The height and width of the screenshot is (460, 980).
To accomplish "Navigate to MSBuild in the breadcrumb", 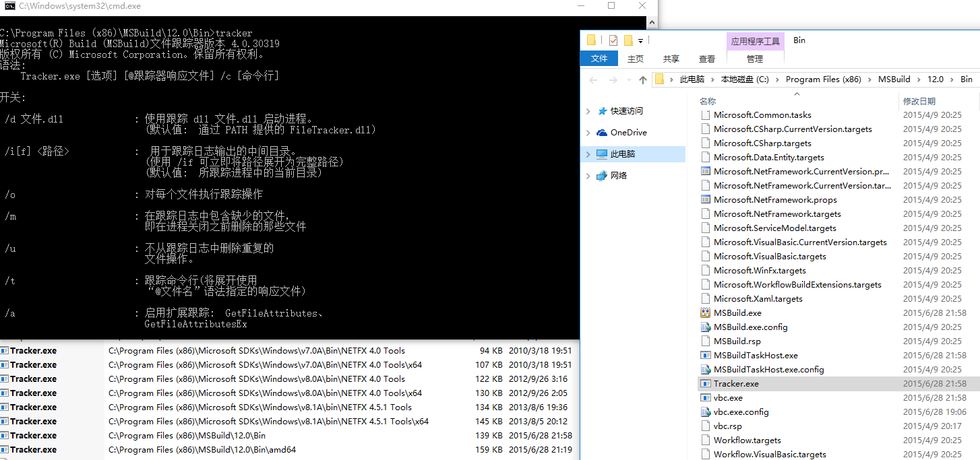I will [x=894, y=79].
